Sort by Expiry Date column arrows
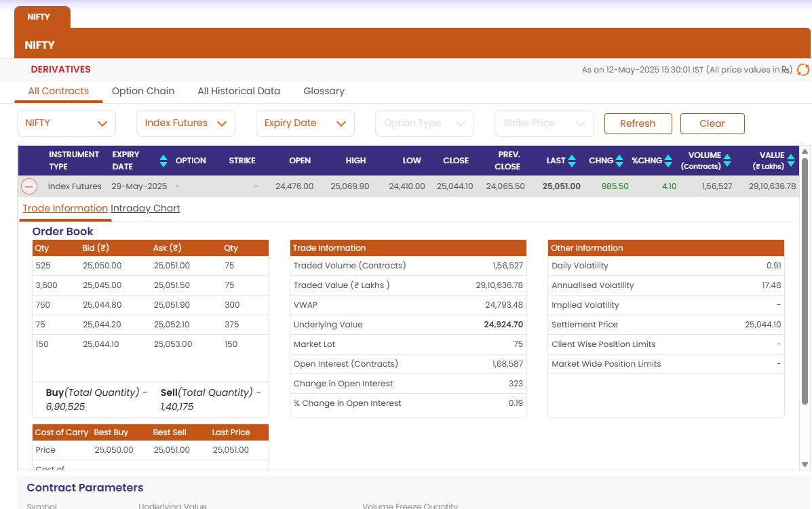This screenshot has height=509, width=812. [163, 161]
